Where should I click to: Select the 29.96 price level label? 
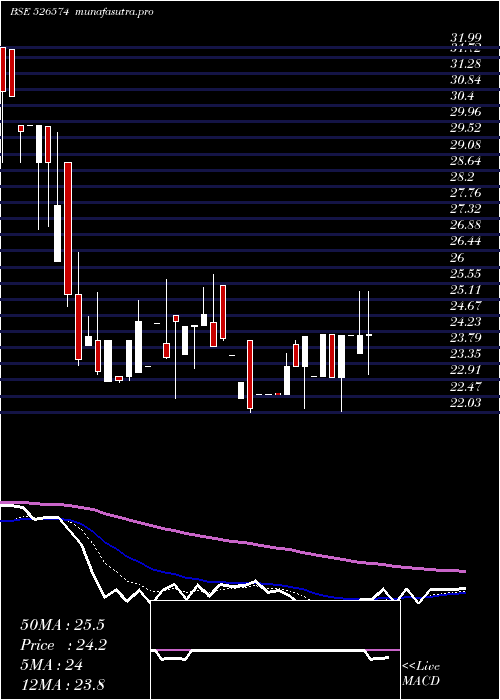(465, 112)
